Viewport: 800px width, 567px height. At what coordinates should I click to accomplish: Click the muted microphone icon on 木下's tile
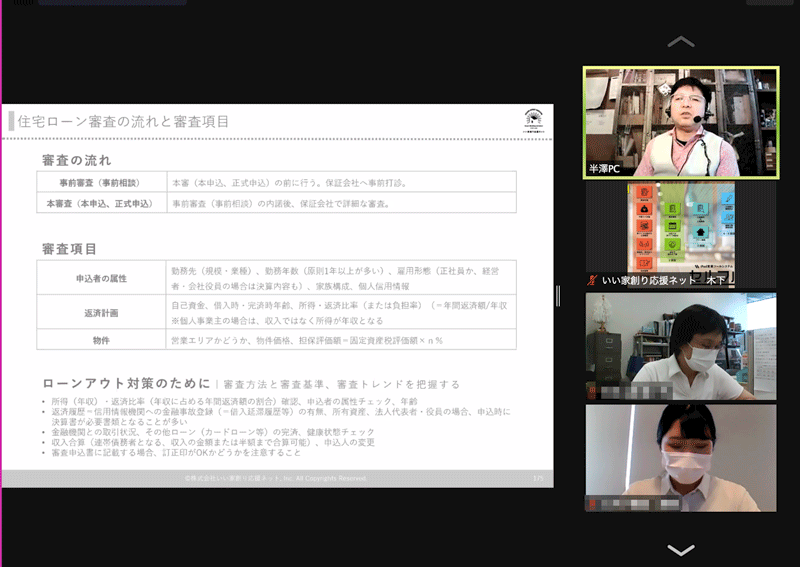pyautogui.click(x=594, y=282)
